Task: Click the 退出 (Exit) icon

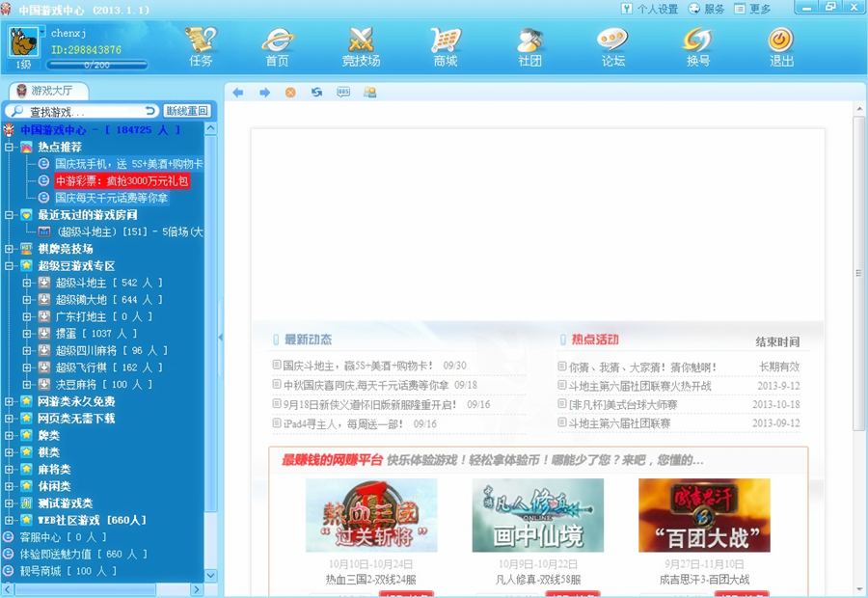Action: (780, 45)
